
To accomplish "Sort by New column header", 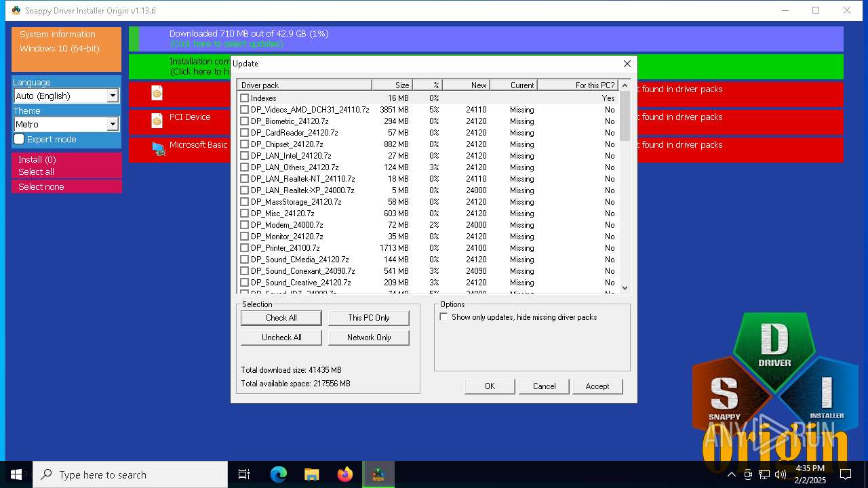I will [x=466, y=85].
